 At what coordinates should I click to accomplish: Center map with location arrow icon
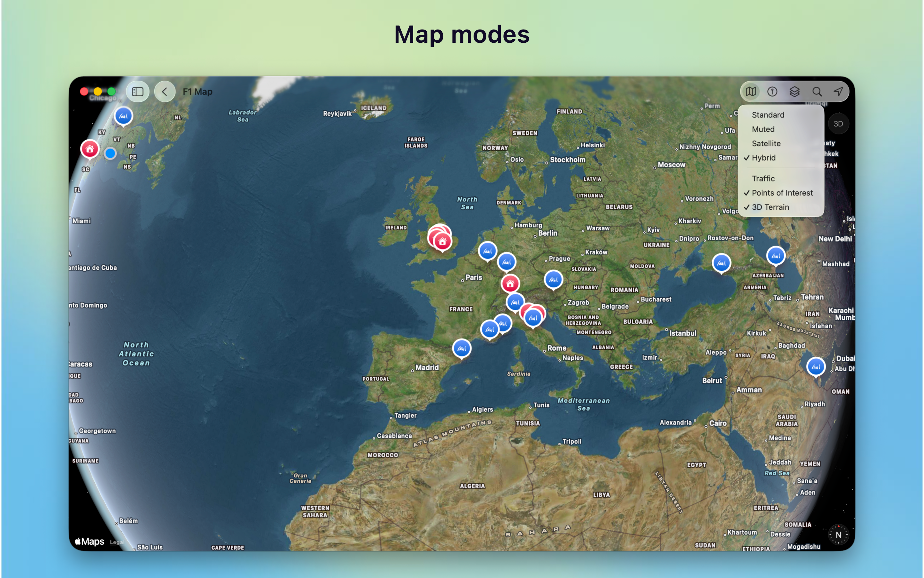pyautogui.click(x=838, y=92)
